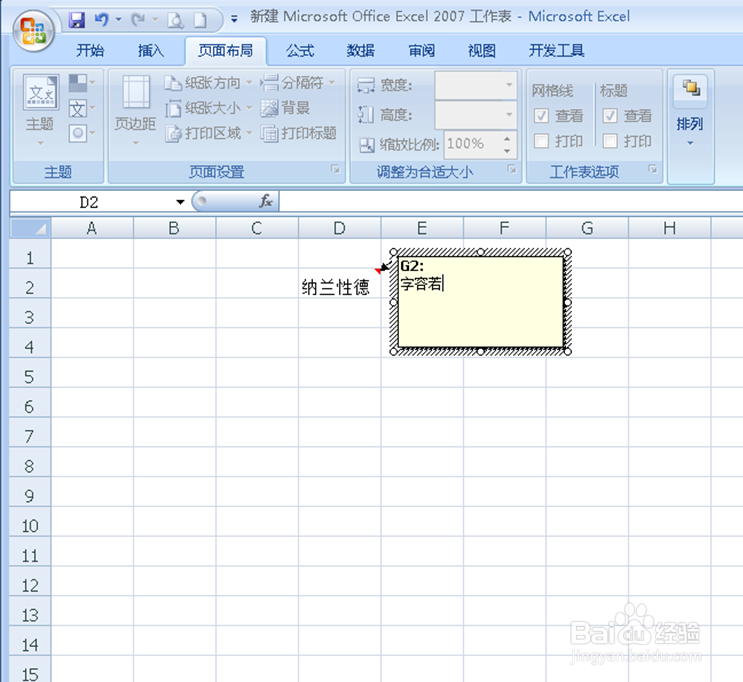
Task: Open Name Box dropdown arrow
Action: [180, 202]
